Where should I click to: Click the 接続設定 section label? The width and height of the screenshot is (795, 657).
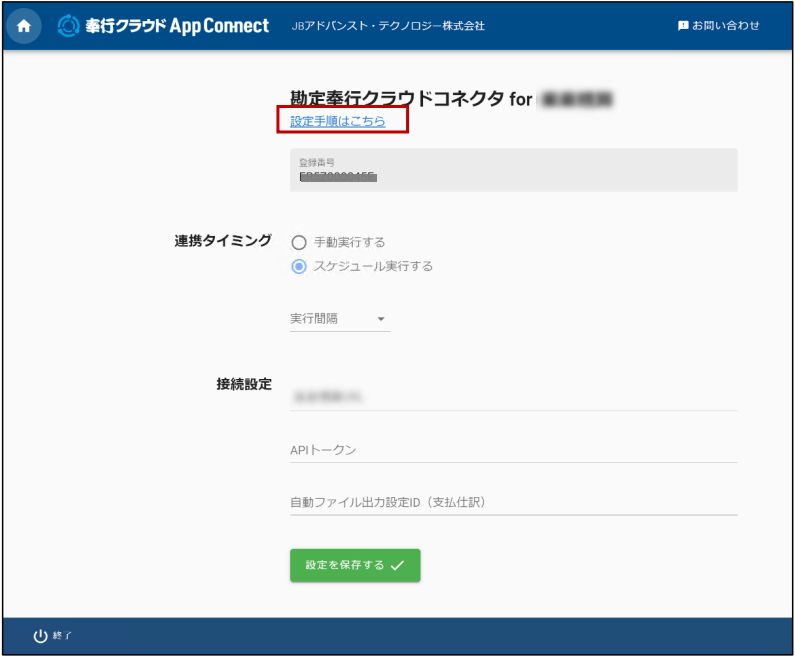pyautogui.click(x=244, y=384)
